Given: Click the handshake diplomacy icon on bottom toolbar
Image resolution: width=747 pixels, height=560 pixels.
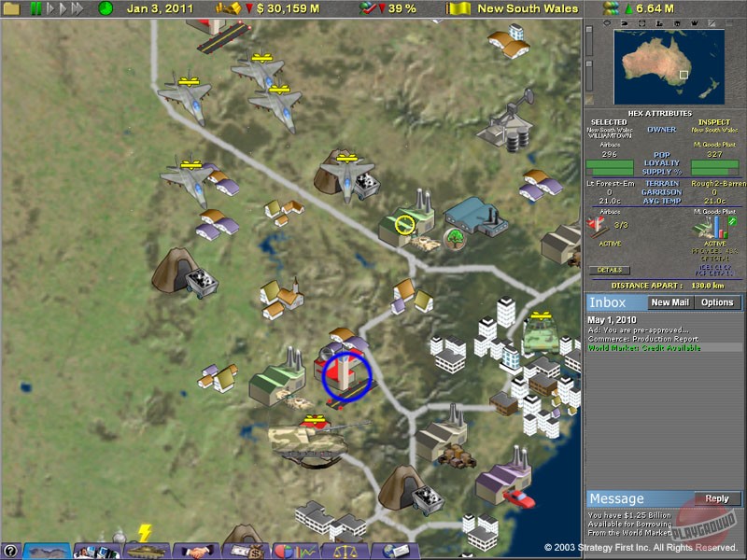Looking at the screenshot, I should coord(199,548).
